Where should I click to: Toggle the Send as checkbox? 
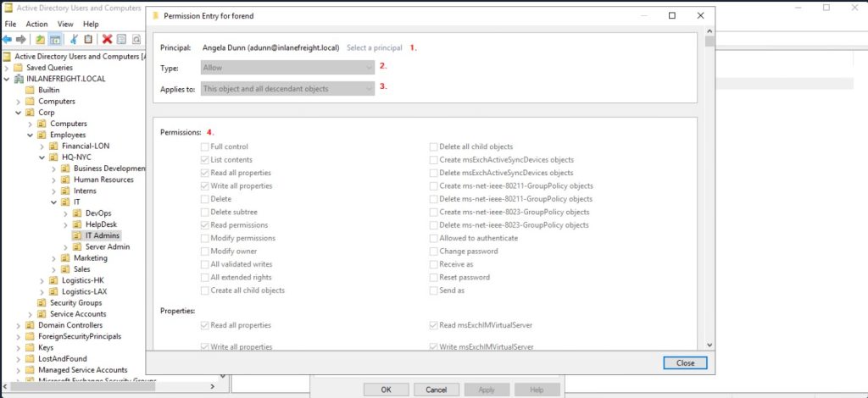click(433, 290)
